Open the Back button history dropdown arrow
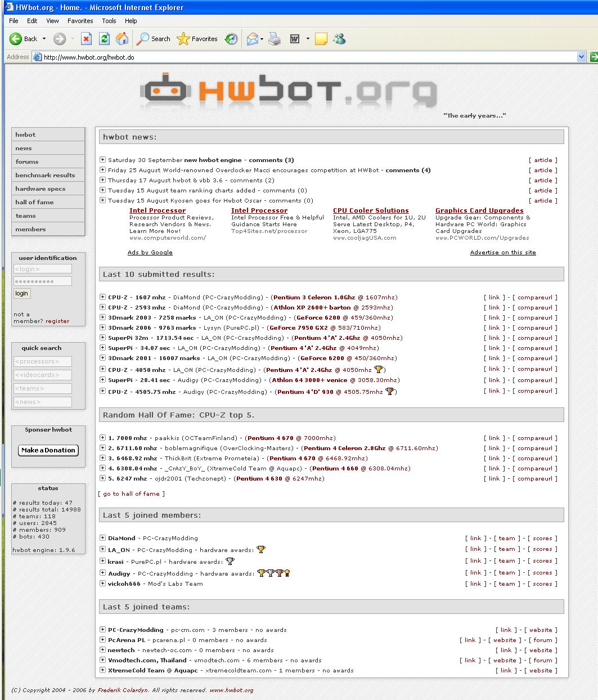The height and width of the screenshot is (700, 598). (x=44, y=39)
